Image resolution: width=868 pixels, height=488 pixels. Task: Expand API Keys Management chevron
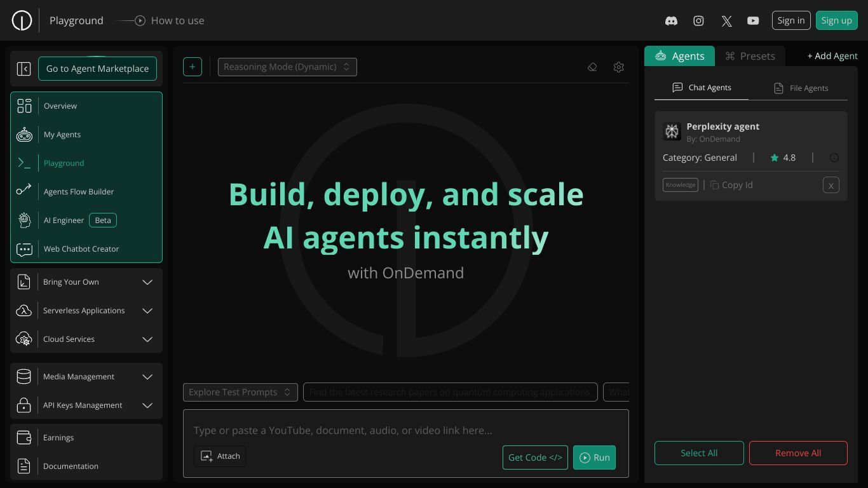click(147, 405)
